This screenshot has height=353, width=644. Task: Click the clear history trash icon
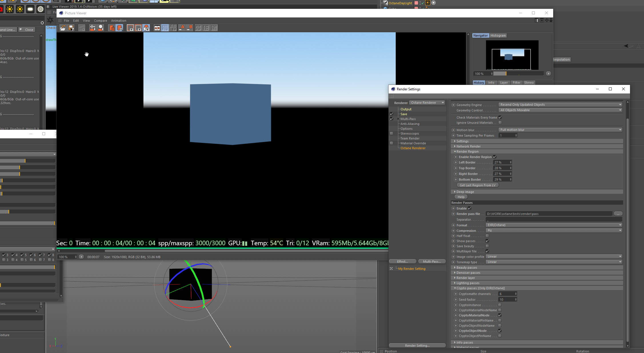(x=112, y=28)
